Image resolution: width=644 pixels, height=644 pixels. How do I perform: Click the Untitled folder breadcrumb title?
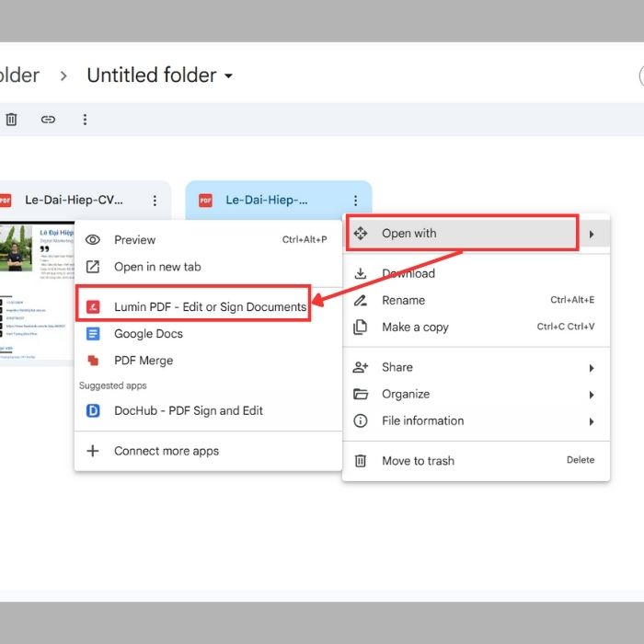click(152, 75)
